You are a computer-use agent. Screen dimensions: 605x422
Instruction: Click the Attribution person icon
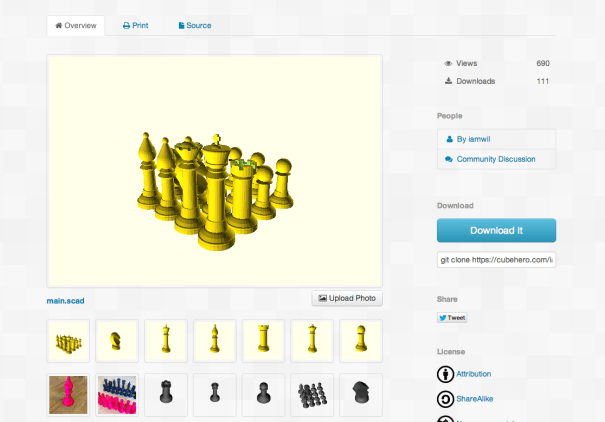(445, 374)
